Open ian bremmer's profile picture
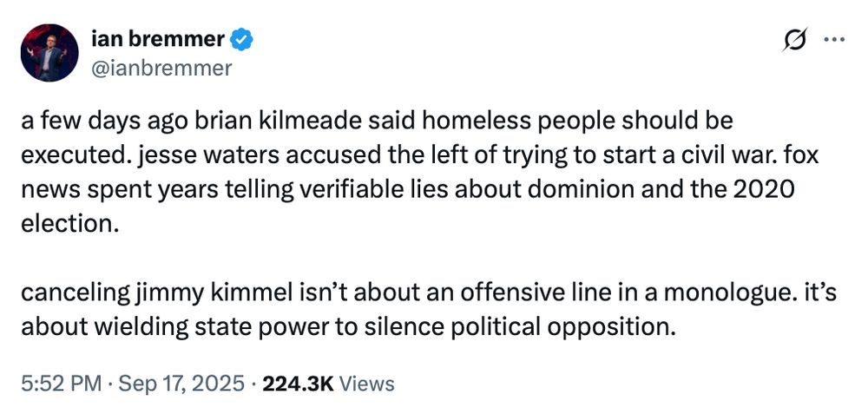The image size is (868, 414). pyautogui.click(x=50, y=53)
